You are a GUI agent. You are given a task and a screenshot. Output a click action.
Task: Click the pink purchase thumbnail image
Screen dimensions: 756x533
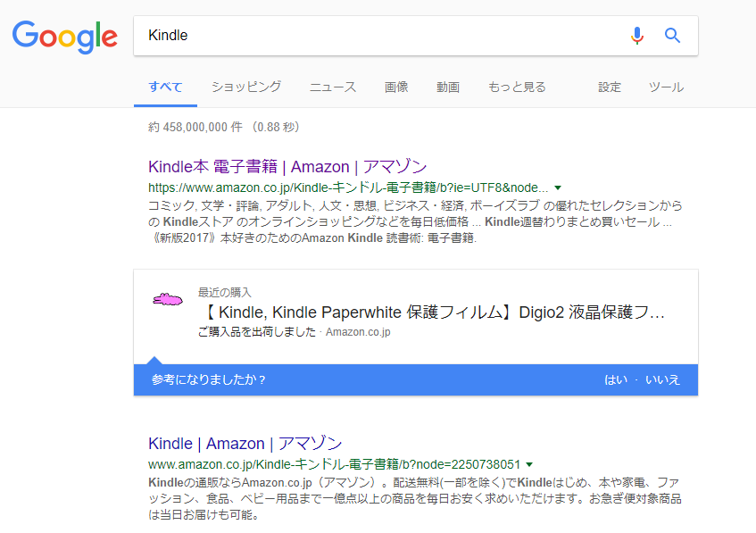[x=167, y=300]
